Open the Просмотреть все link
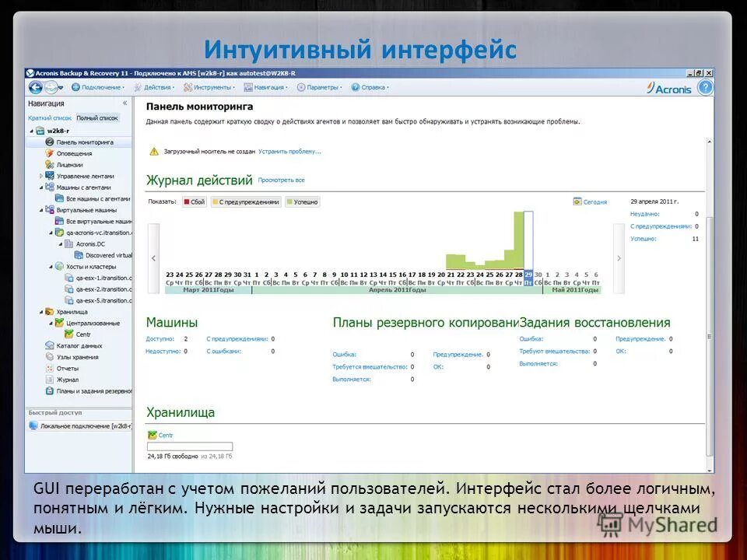 282,177
